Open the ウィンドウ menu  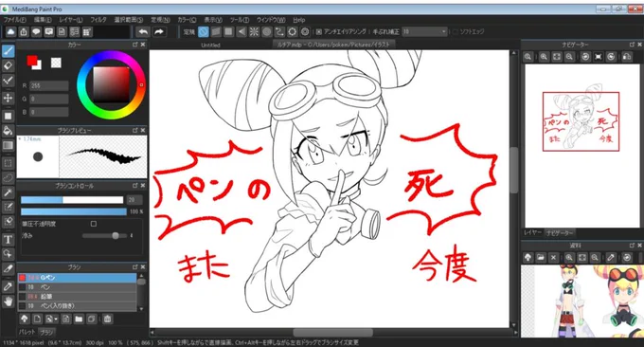[x=271, y=20]
